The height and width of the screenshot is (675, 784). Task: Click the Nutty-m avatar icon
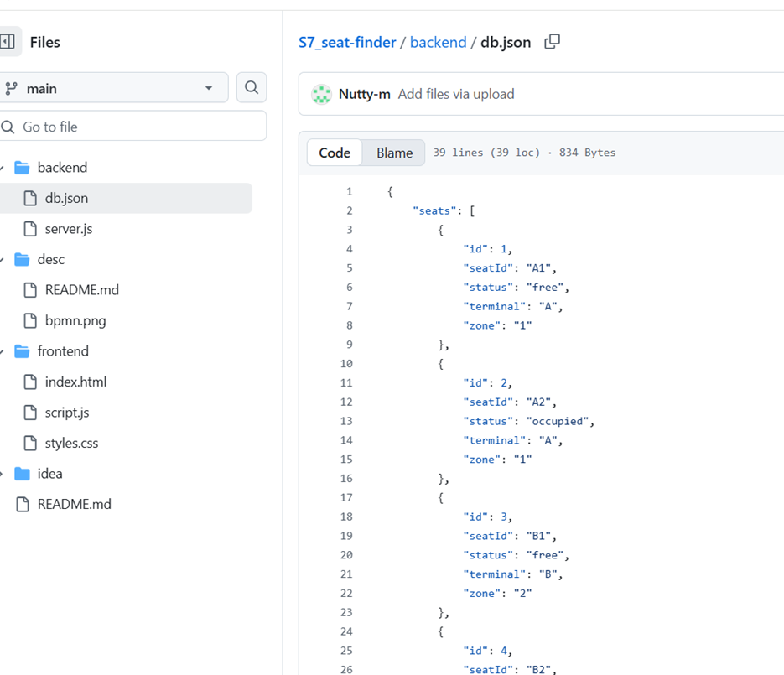[321, 94]
